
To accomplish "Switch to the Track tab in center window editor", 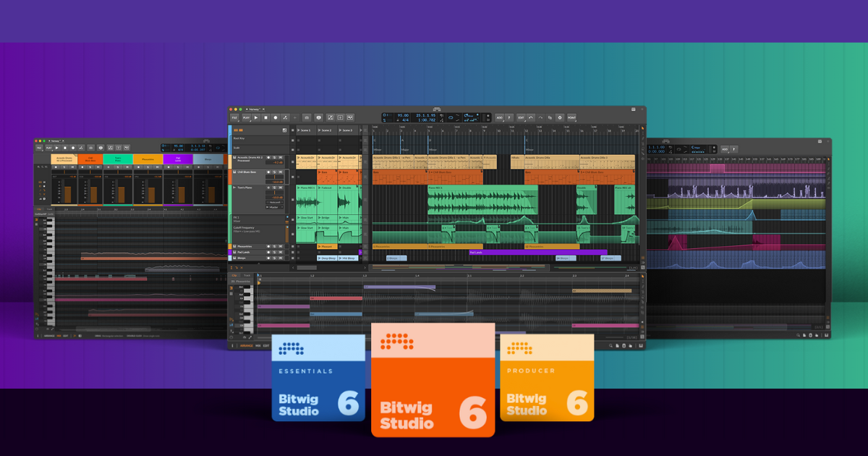I will [246, 275].
